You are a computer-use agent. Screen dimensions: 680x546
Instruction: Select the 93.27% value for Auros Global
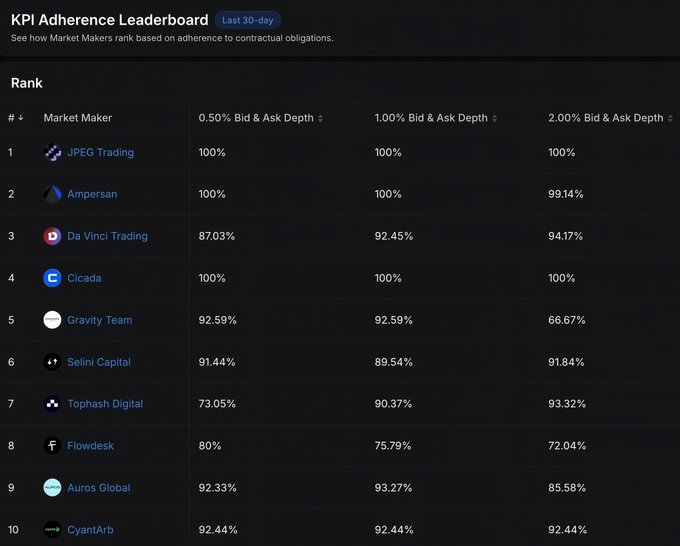coord(393,487)
